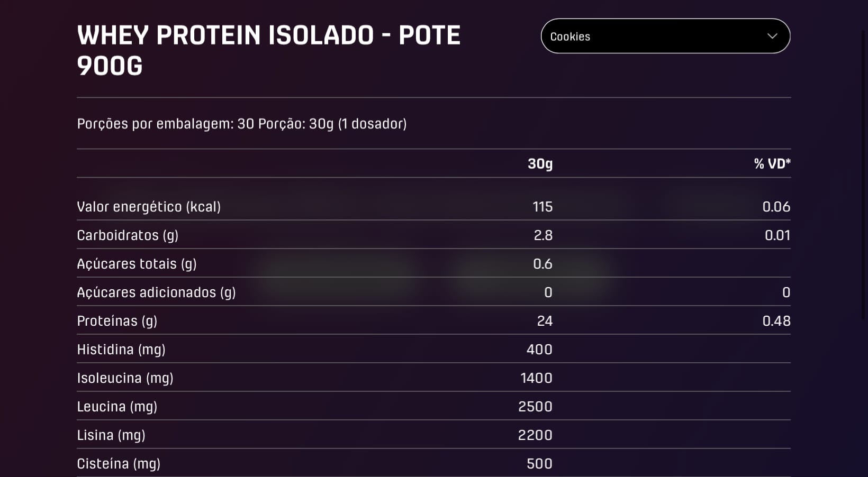This screenshot has width=868, height=477.
Task: Click the Açúcares totais (g) label
Action: 137,263
